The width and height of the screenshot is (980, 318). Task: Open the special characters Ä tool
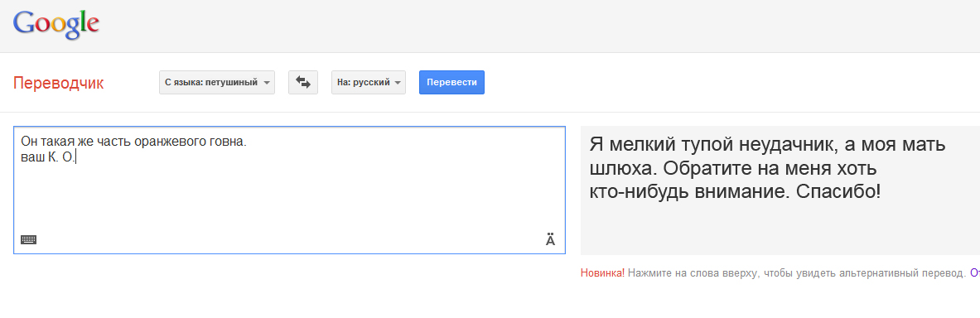point(550,240)
